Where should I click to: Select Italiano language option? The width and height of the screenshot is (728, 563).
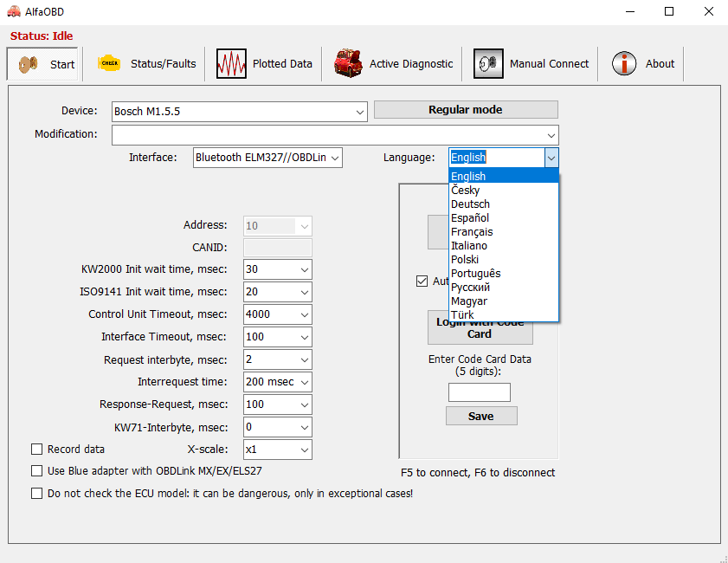click(x=504, y=246)
